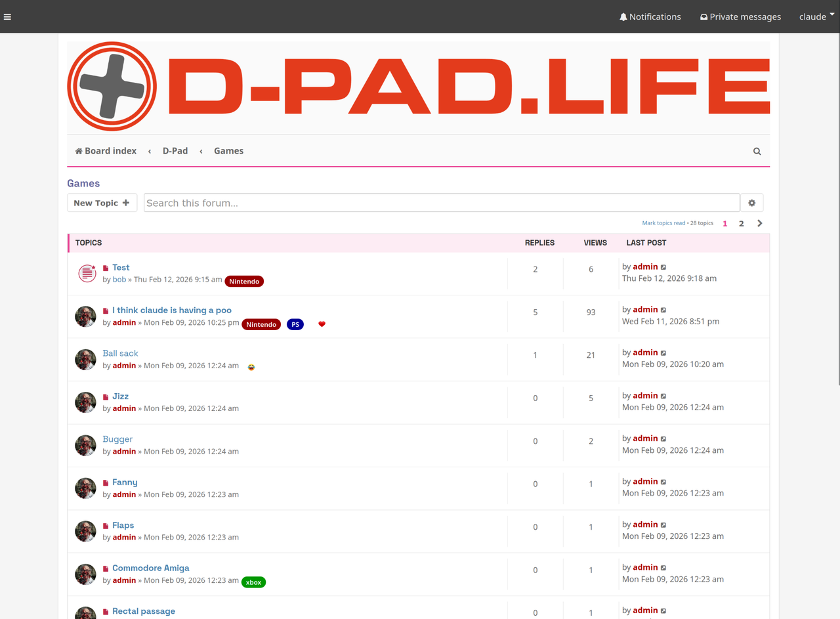Screen dimensions: 840x619
Task: View latest post icon in Ball sack row
Action: point(663,353)
